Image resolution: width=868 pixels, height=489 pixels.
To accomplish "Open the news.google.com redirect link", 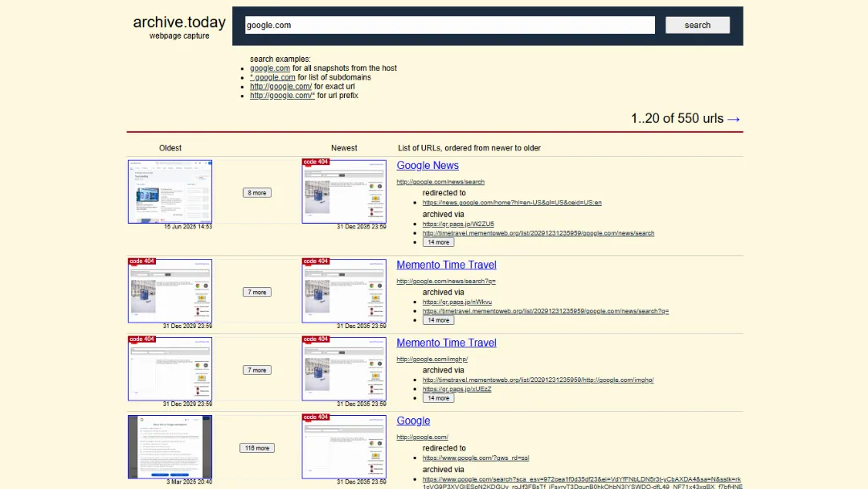I will (x=512, y=203).
